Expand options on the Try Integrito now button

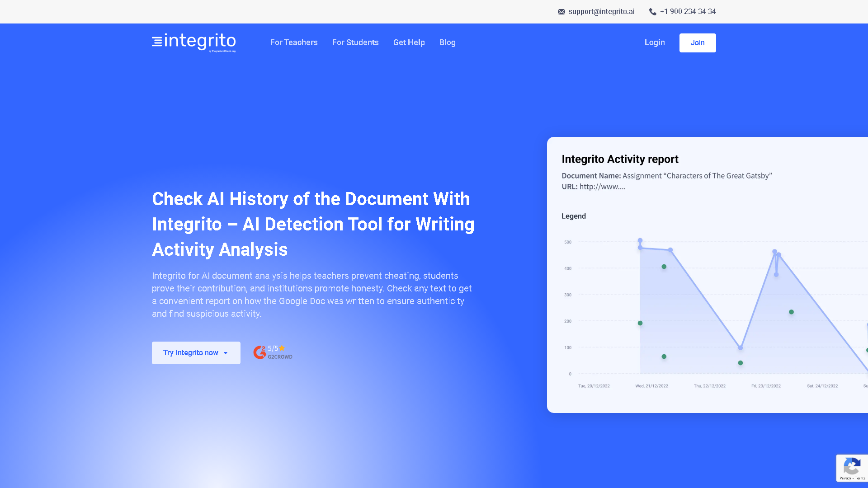coord(196,353)
